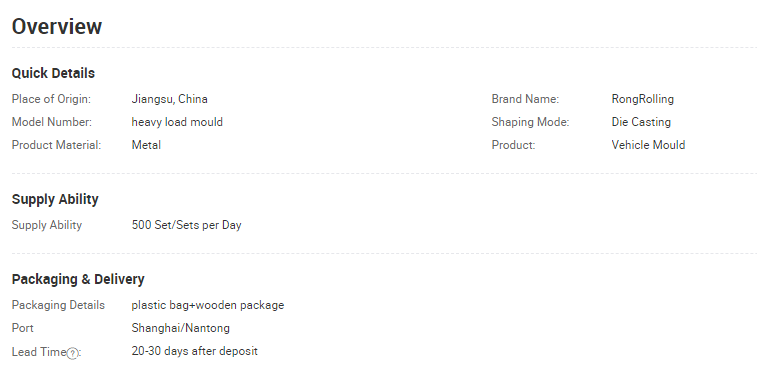Viewport: 757px width, 375px height.
Task: Select the Quick Details section title
Action: click(x=53, y=73)
